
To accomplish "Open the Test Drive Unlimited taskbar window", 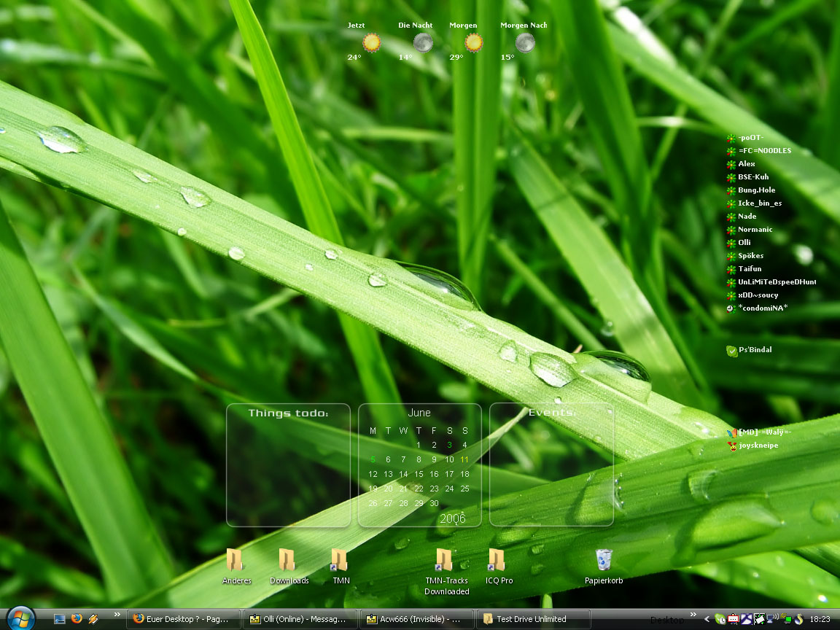I will pyautogui.click(x=532, y=619).
